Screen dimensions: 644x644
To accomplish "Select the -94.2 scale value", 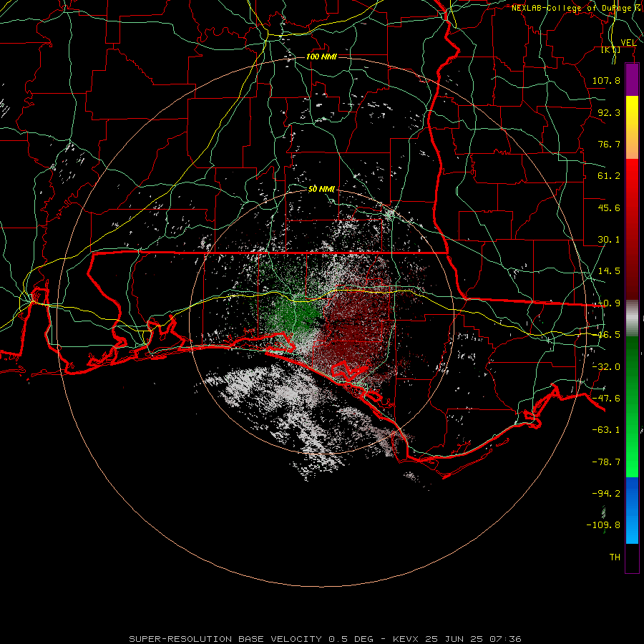I will (x=606, y=494).
